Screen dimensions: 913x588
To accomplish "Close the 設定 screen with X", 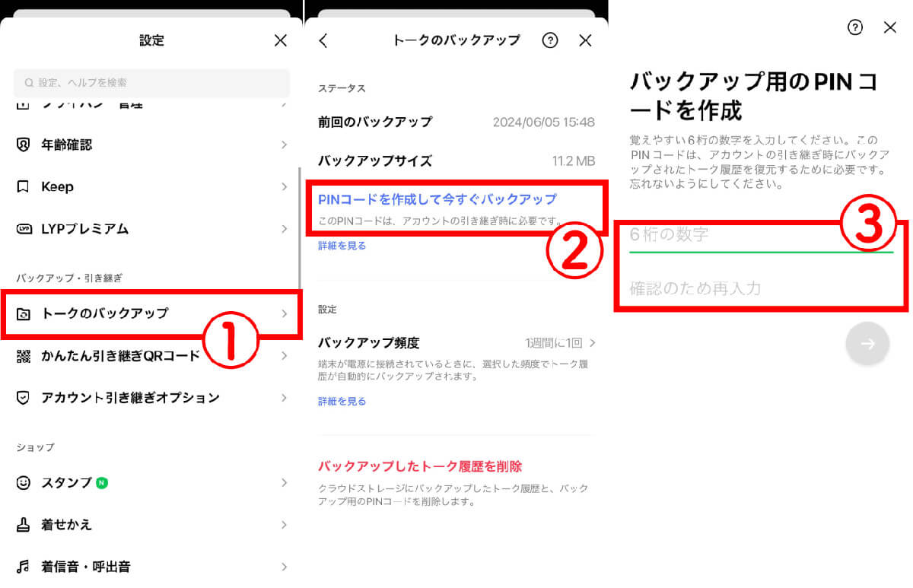I will tap(281, 40).
